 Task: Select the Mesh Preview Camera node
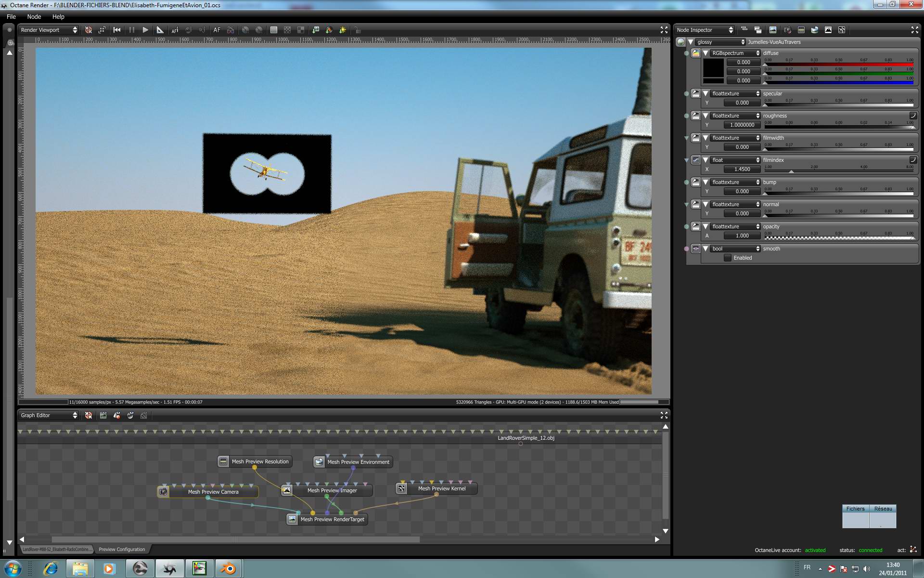click(213, 492)
